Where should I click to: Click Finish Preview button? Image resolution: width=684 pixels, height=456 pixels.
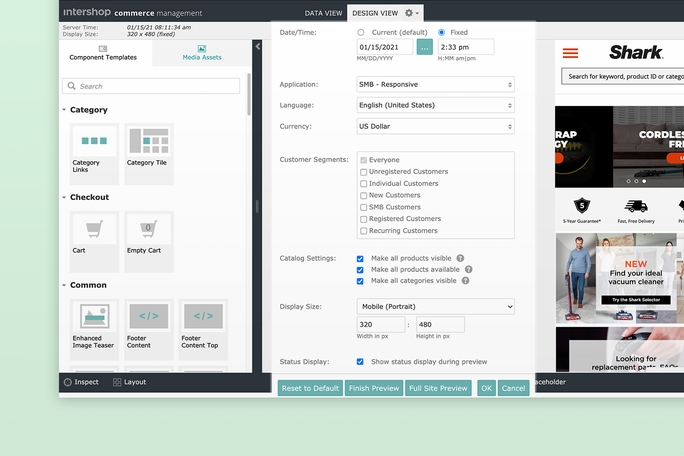pos(374,388)
